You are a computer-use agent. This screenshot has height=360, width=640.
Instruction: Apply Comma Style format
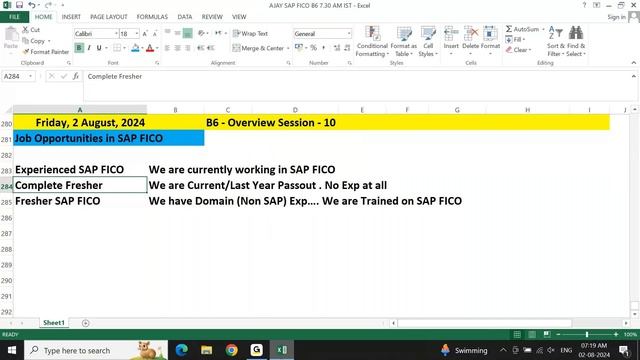[x=324, y=48]
